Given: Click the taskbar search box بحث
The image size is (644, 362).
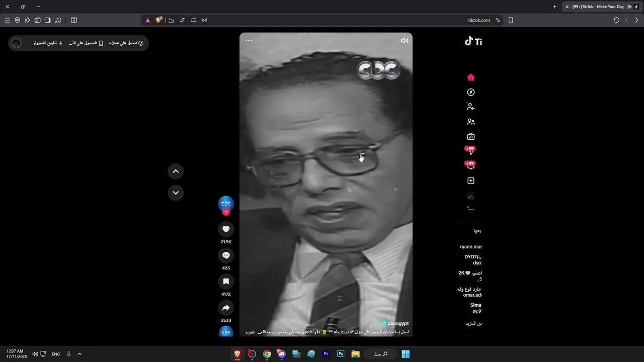Looking at the screenshot, I should (x=381, y=354).
